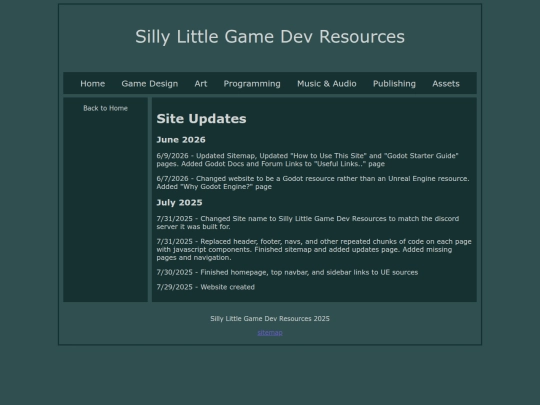Select the 6/7/2026 Godot resource entry
Viewport: 540px width, 405px height.
click(313, 183)
